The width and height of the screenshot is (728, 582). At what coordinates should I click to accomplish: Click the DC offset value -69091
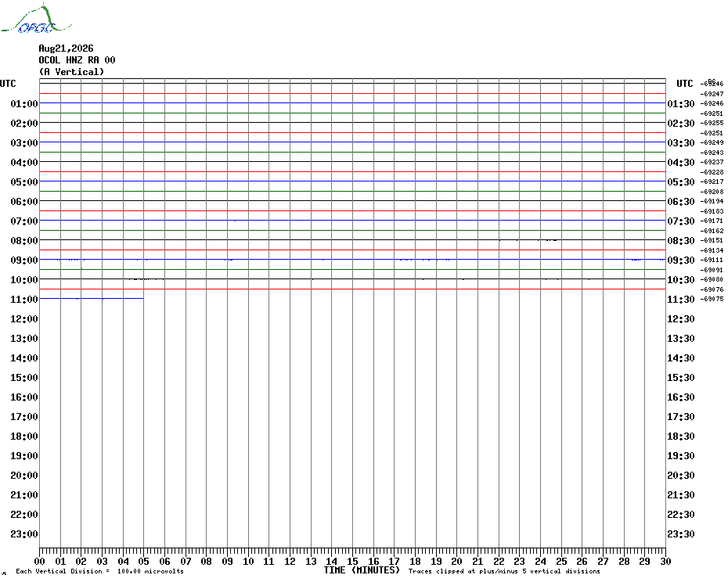712,270
